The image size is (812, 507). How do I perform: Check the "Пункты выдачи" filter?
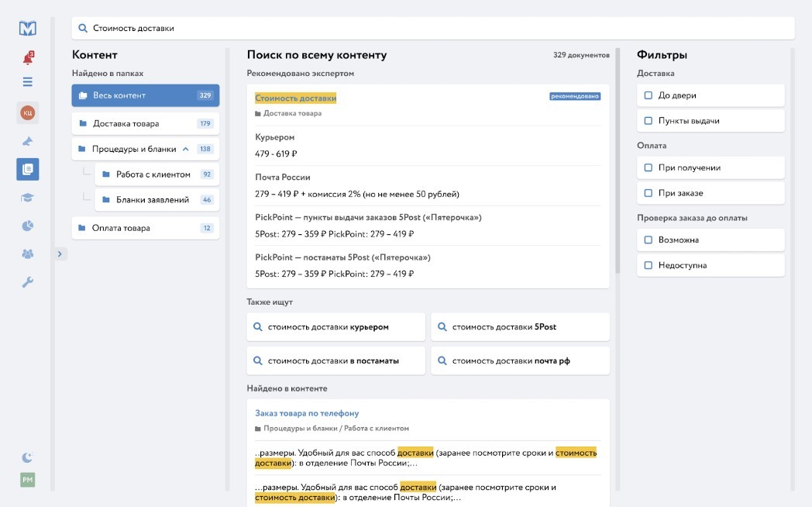tap(649, 121)
